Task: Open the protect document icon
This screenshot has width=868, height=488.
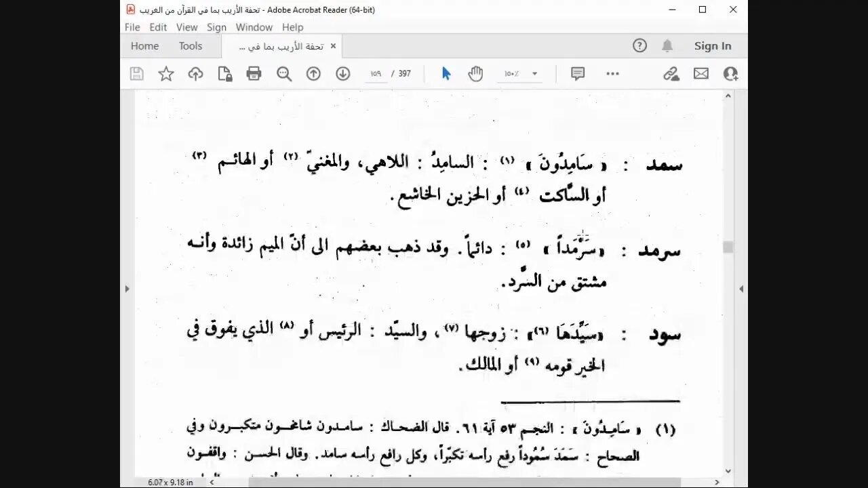Action: (224, 74)
